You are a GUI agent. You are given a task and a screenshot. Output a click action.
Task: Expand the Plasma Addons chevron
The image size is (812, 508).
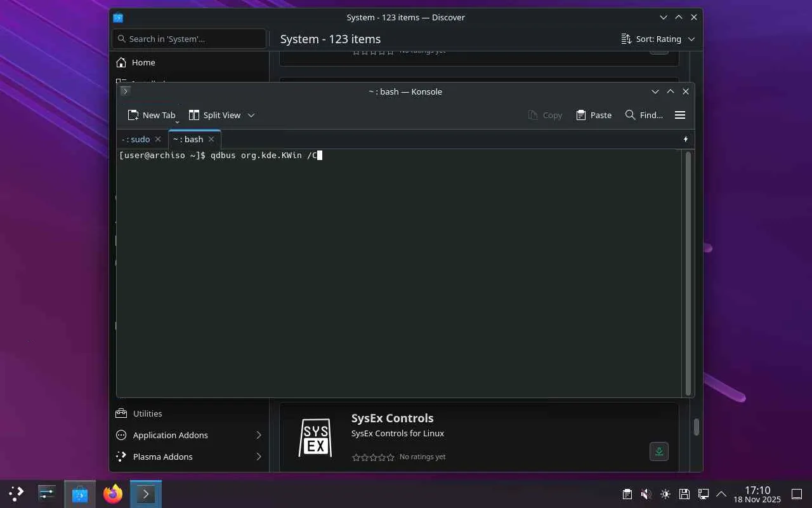coord(259,457)
